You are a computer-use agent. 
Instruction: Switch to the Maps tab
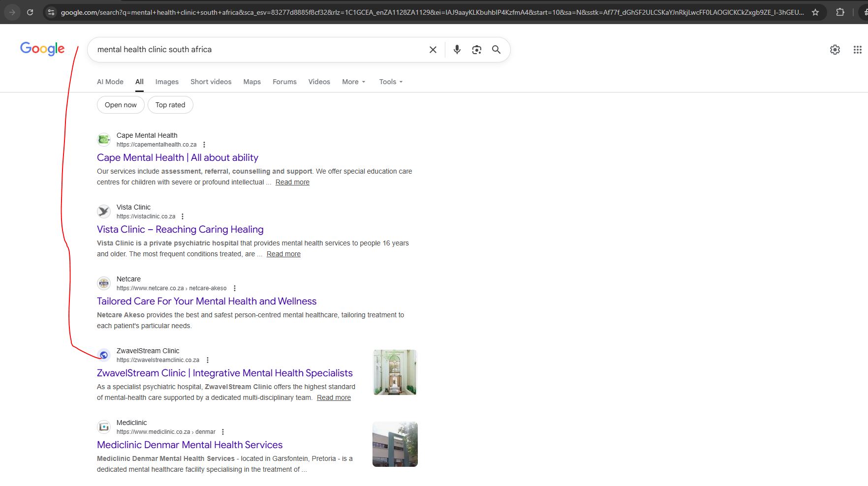[x=251, y=82]
